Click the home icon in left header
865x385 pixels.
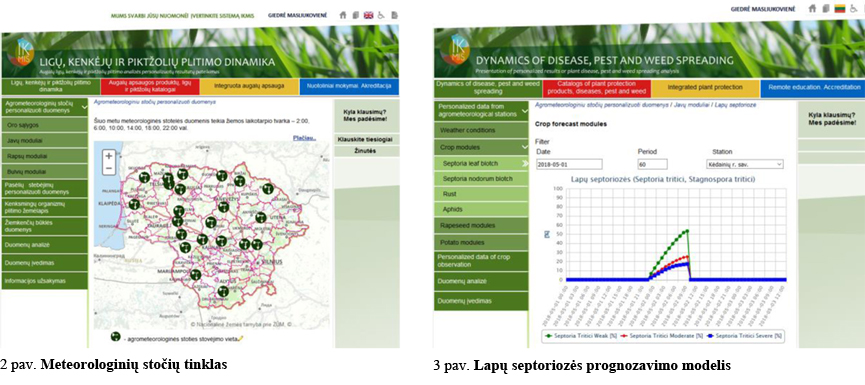(343, 15)
